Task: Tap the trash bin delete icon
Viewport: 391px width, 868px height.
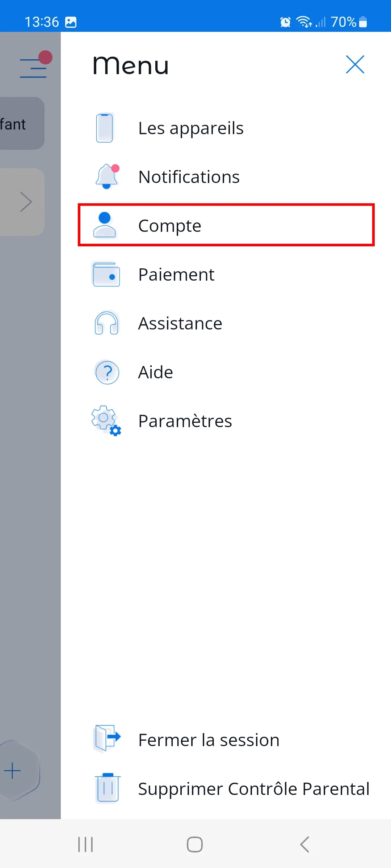Action: pyautogui.click(x=107, y=788)
